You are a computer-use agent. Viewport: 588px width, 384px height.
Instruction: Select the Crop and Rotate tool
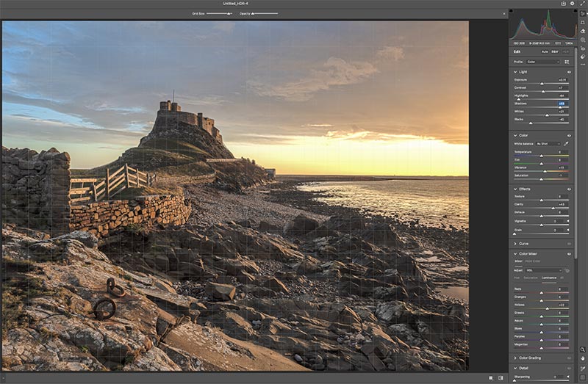(583, 22)
